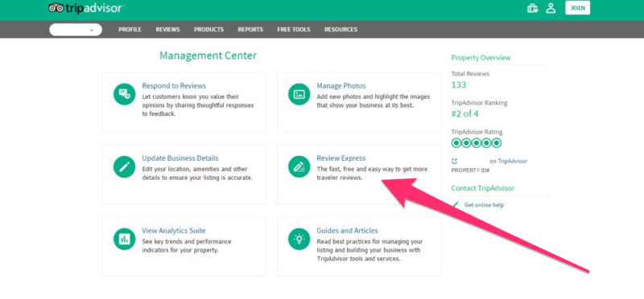Screen dimensions: 644x299
Task: Click the JOIN button
Action: (577, 8)
